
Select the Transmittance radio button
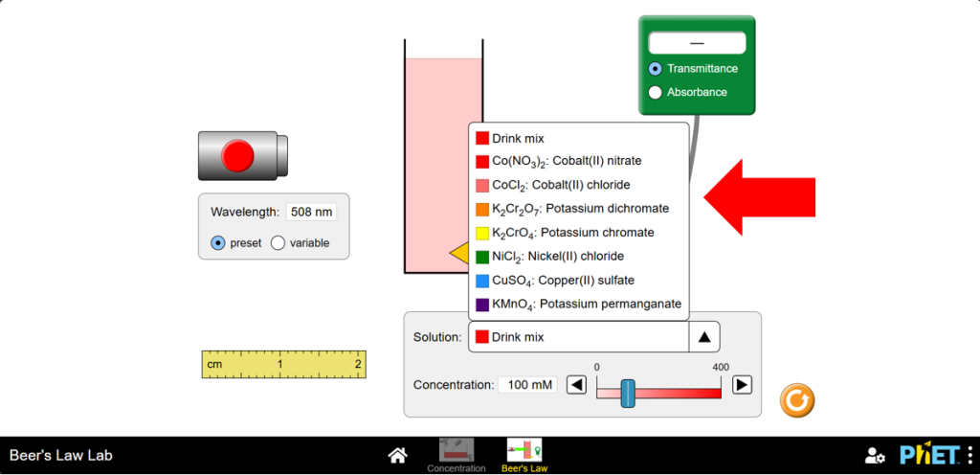[x=655, y=69]
